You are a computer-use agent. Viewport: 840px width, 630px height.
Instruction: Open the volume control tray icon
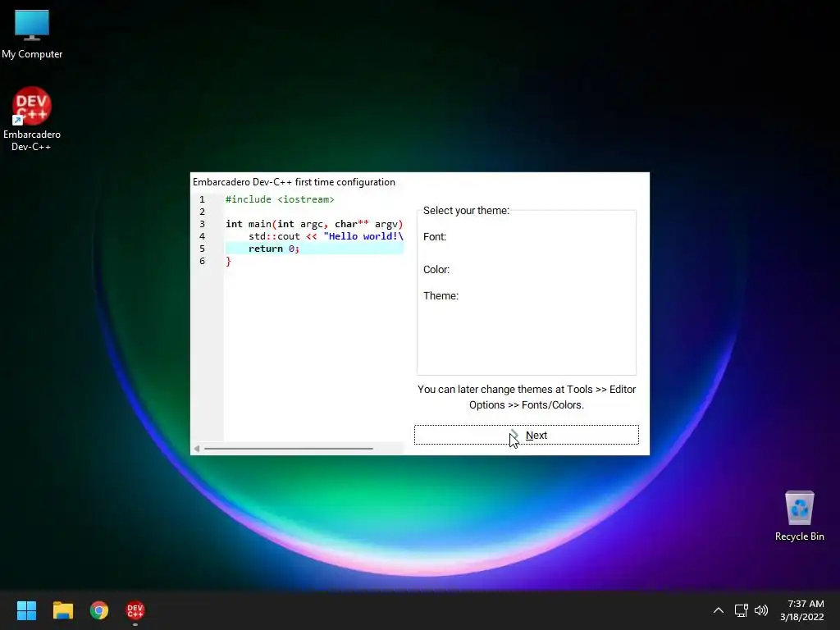[x=760, y=610]
